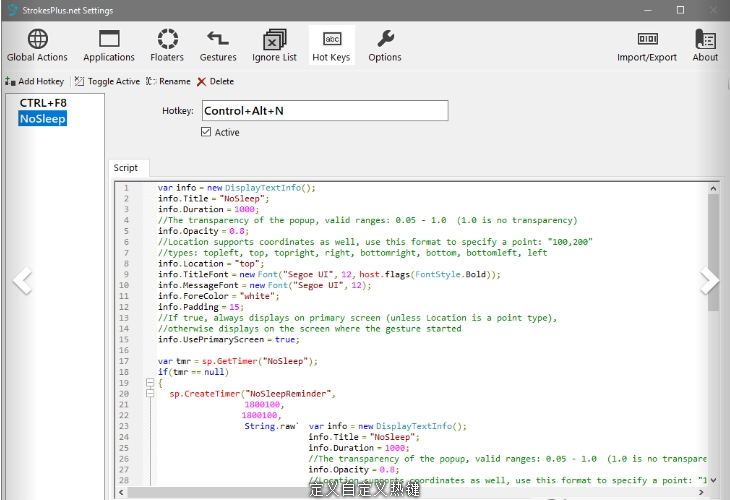
Task: Click the Hotkey input field
Action: coord(325,111)
